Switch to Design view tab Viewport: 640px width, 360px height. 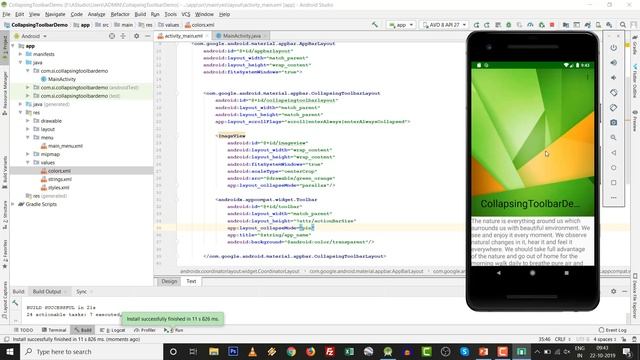pyautogui.click(x=169, y=281)
